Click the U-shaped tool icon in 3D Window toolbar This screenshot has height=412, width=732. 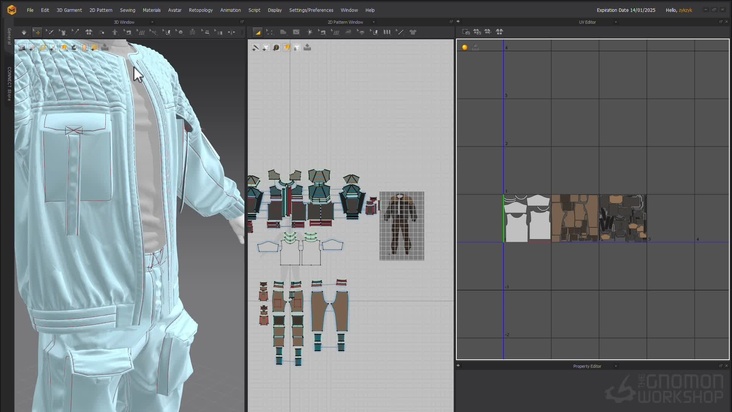pos(167,32)
